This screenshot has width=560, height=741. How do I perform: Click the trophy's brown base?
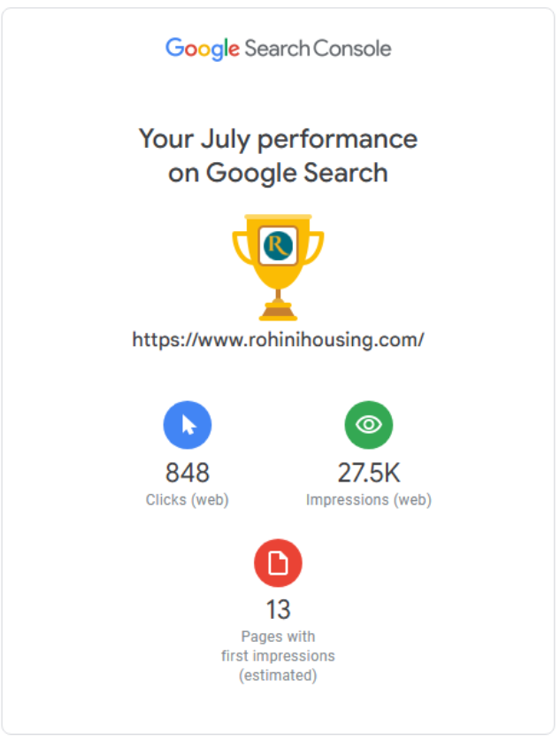(278, 311)
